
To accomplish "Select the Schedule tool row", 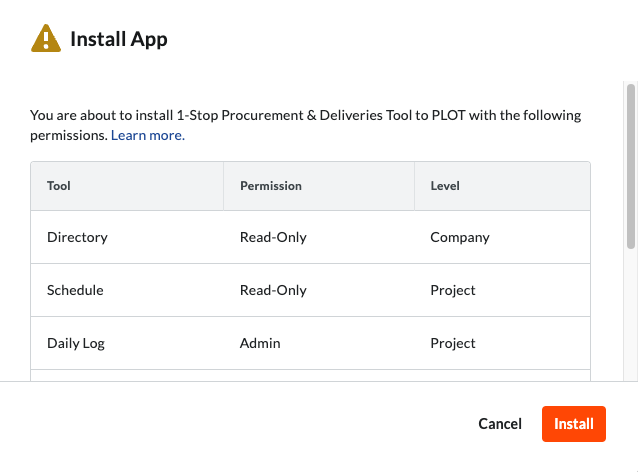I will click(x=75, y=290).
